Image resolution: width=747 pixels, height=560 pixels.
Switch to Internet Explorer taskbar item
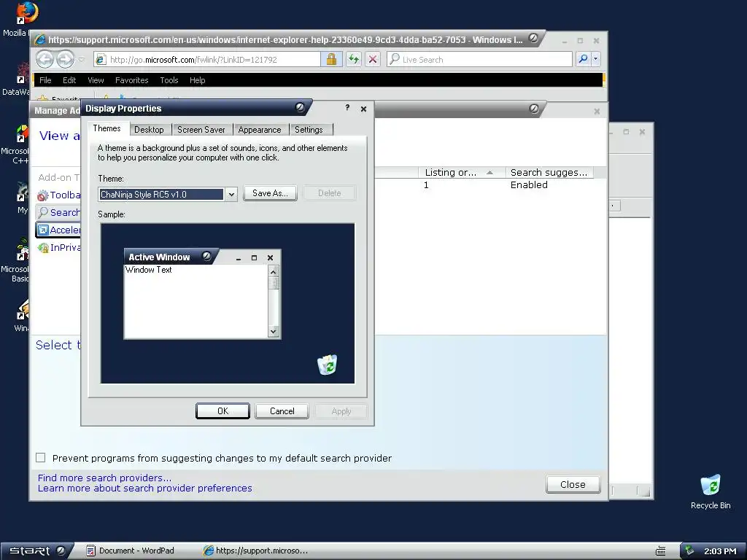pos(256,551)
